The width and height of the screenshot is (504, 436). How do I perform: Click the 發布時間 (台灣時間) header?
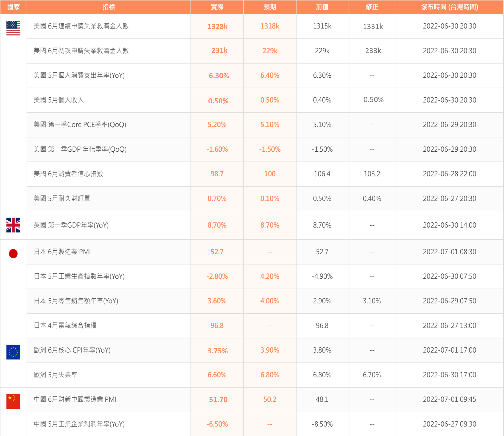tap(450, 7)
